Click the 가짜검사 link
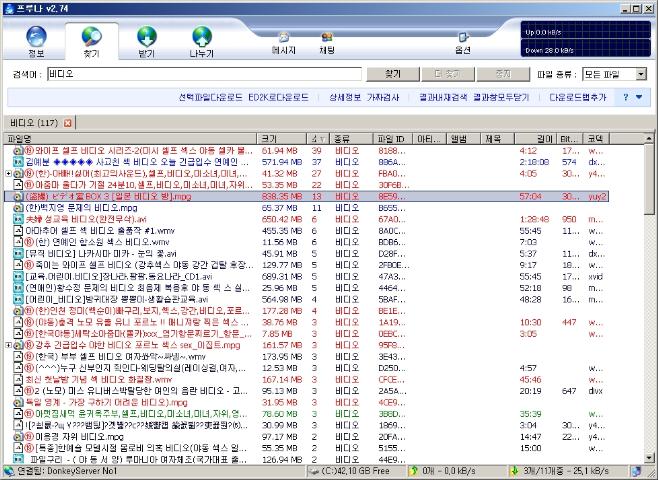Screen dimensions: 658x480 pyautogui.click(x=382, y=97)
